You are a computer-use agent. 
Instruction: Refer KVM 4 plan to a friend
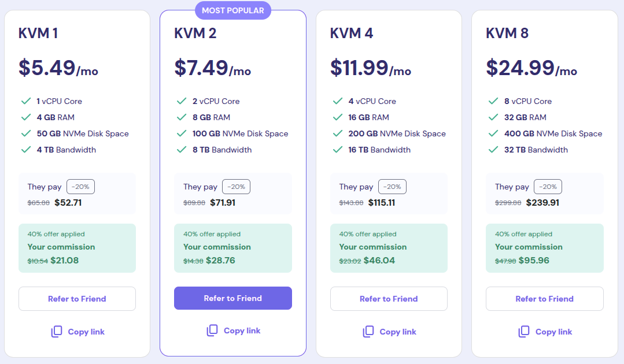pos(389,299)
